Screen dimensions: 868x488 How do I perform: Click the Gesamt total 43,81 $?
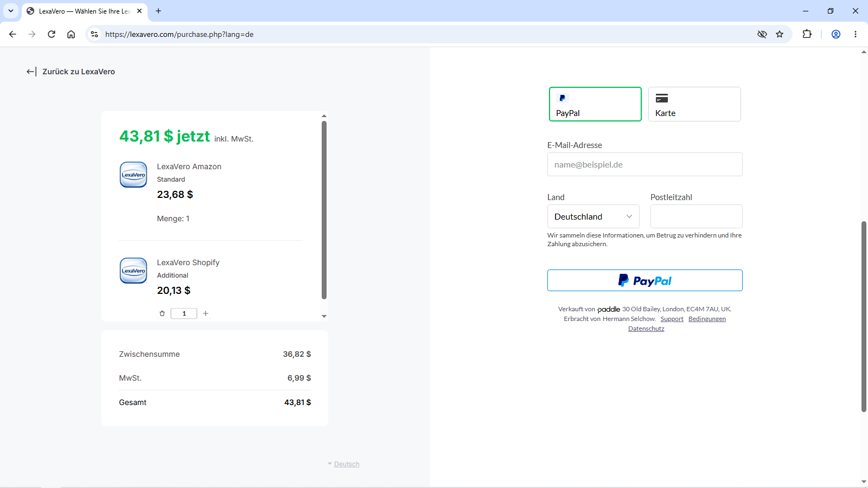point(298,402)
